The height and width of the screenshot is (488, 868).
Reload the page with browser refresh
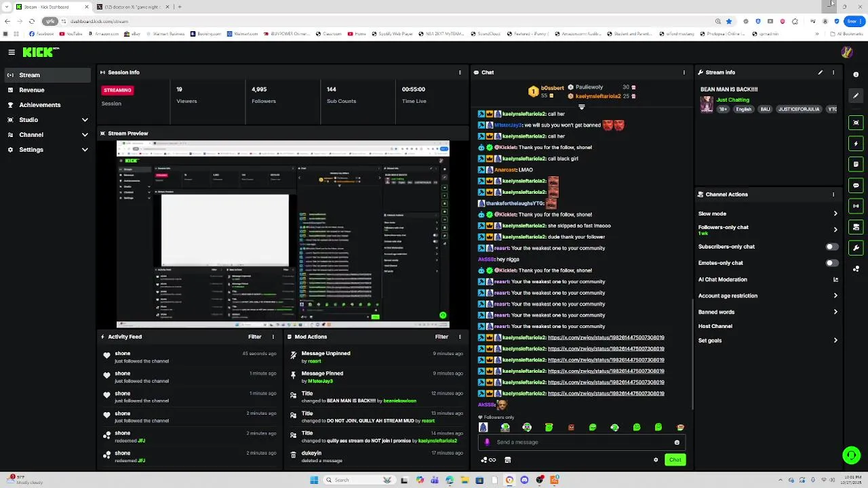31,21
